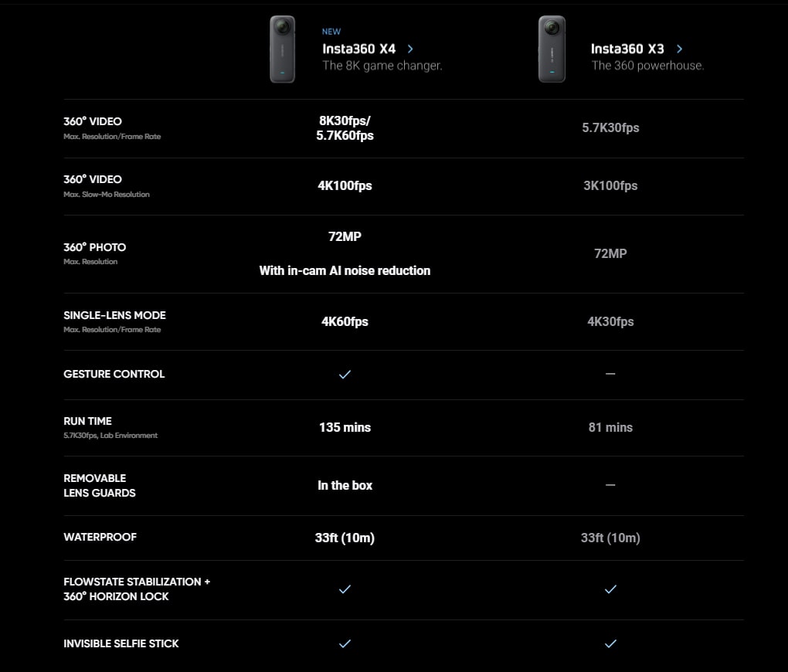Click the 360° VIDEO label above 'Max. Slow-Mo Resolution'

click(93, 179)
